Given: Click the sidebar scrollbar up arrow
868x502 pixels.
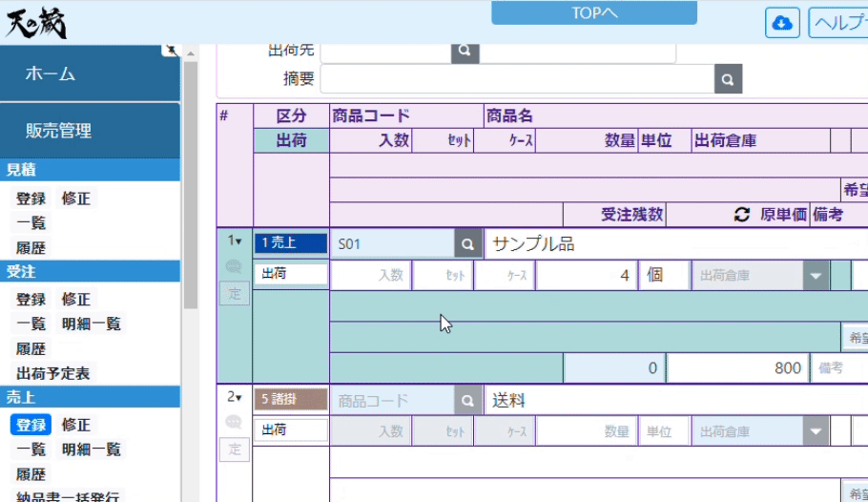Looking at the screenshot, I should click(191, 53).
